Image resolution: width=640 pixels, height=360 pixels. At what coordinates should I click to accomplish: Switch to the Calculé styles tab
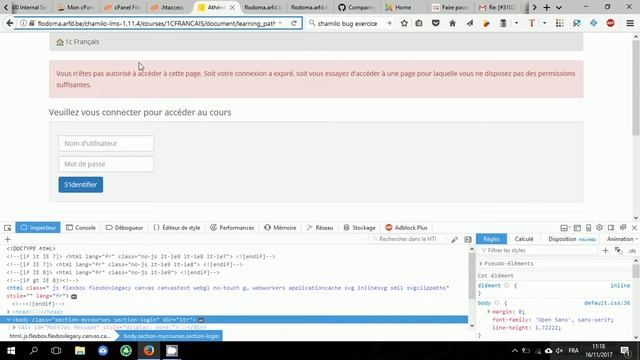[x=524, y=239]
